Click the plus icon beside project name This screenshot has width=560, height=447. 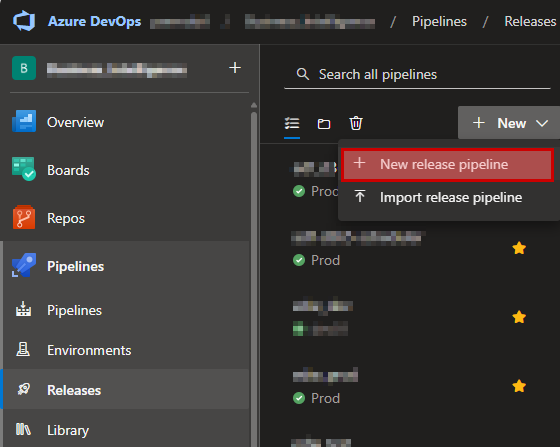(x=235, y=67)
